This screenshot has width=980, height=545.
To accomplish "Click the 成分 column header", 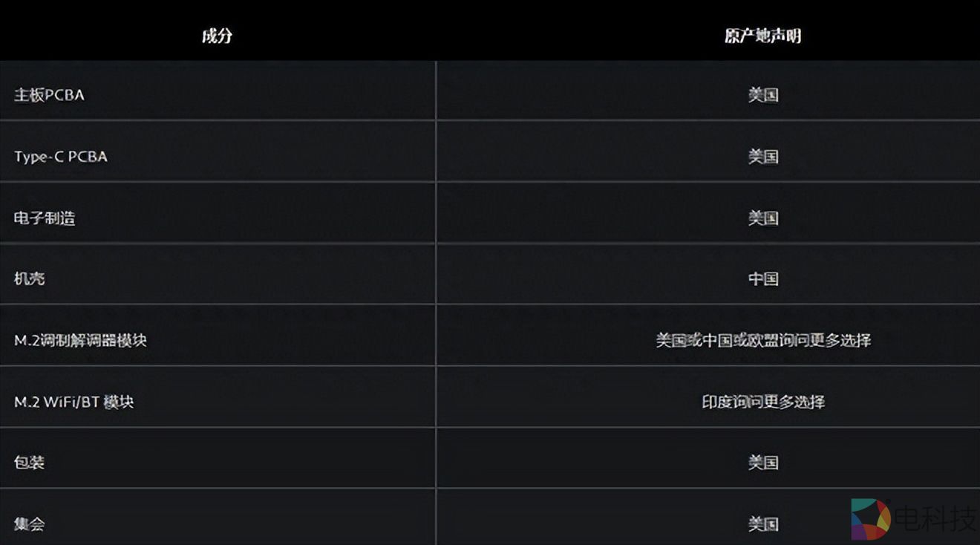I will click(x=217, y=36).
